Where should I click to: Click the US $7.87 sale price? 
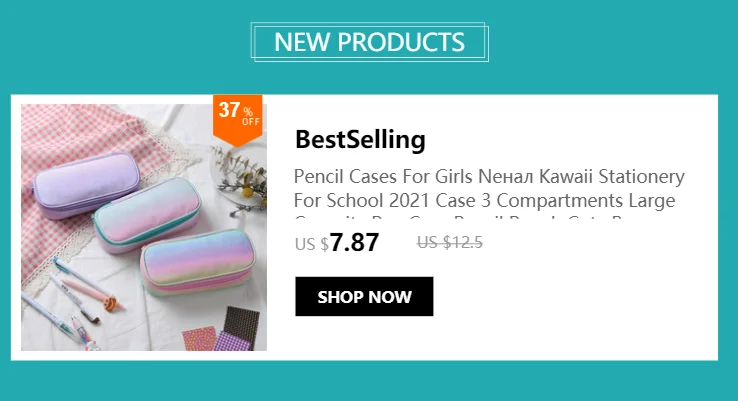click(337, 242)
